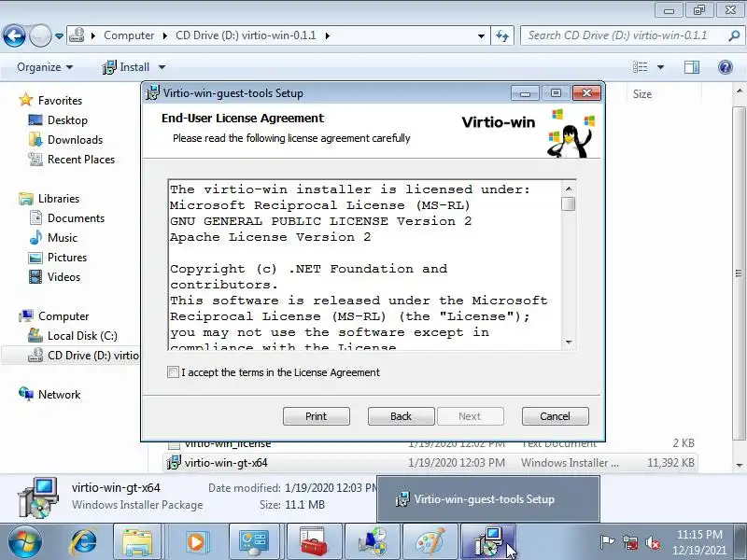Expand the chevron after Computer in address bar
The image size is (747, 560).
(165, 35)
